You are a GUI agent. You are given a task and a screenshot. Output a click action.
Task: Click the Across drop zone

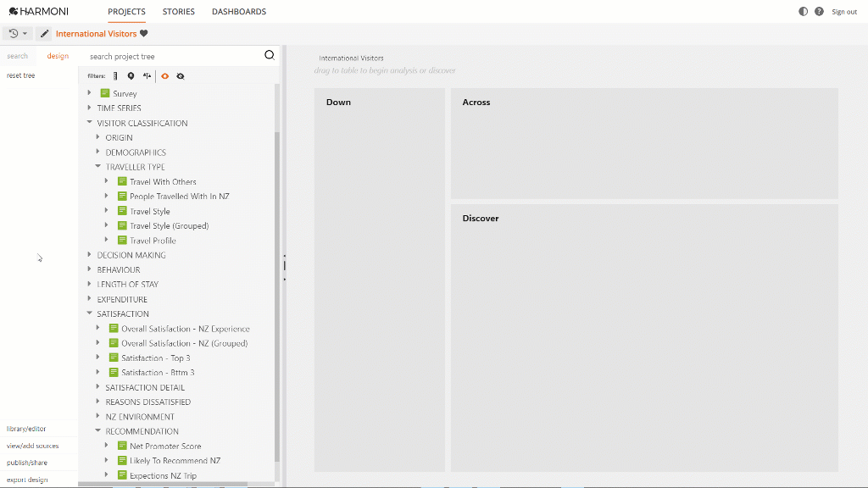coord(644,143)
